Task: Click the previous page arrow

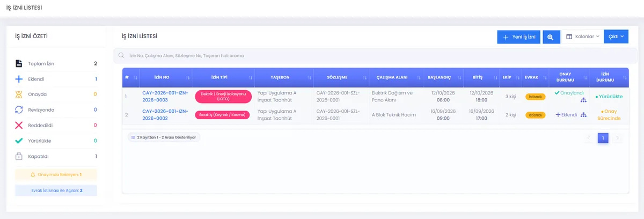Action: [589, 138]
